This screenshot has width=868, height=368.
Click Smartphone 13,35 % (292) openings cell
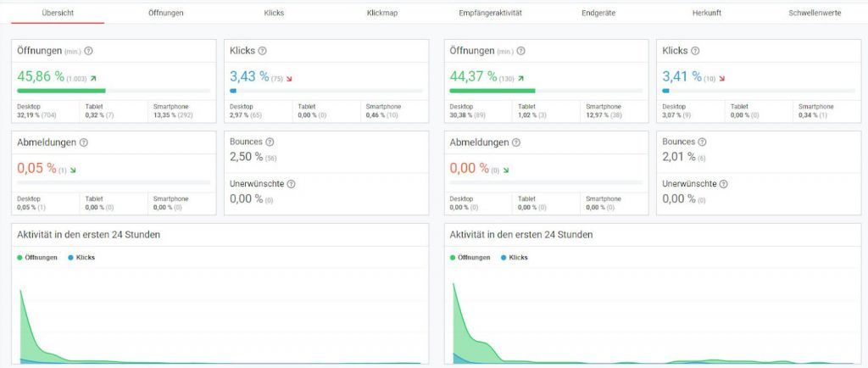(181, 111)
